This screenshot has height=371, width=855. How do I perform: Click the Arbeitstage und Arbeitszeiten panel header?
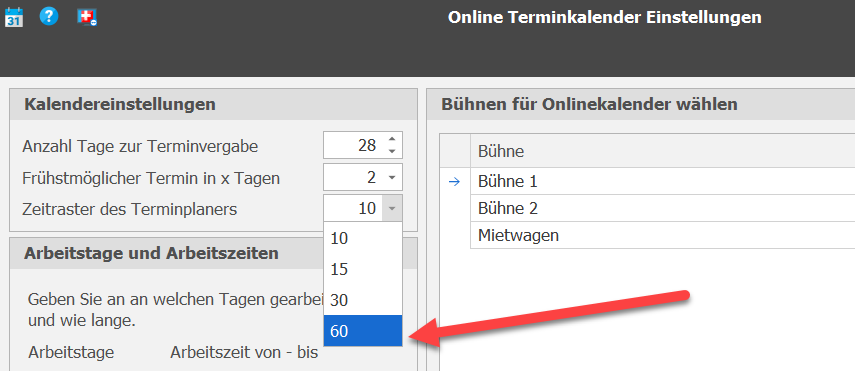(213, 253)
